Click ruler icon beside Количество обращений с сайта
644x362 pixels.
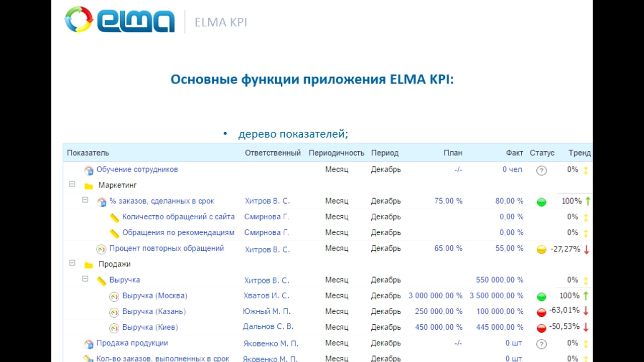(x=114, y=218)
